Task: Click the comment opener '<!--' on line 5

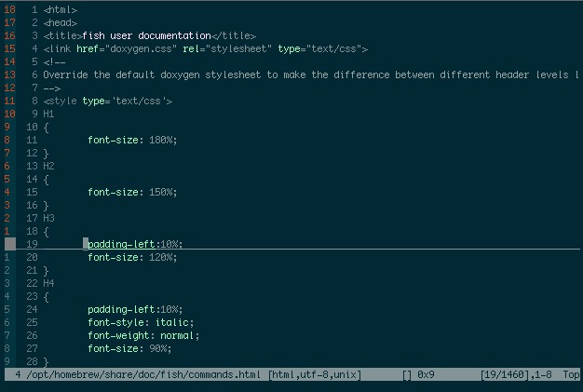Action: (x=54, y=62)
